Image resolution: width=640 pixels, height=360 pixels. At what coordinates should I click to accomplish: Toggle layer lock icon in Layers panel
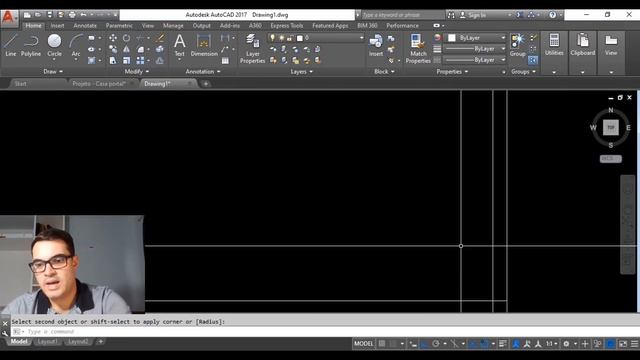pyautogui.click(x=289, y=38)
